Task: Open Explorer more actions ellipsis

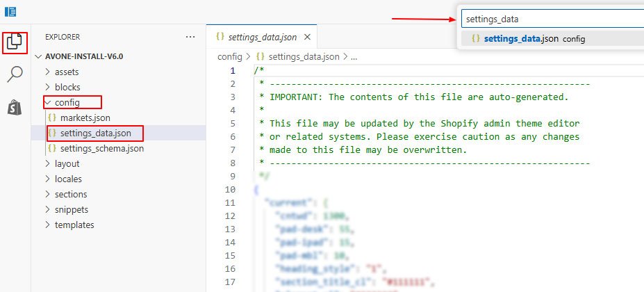Action: click(x=190, y=37)
